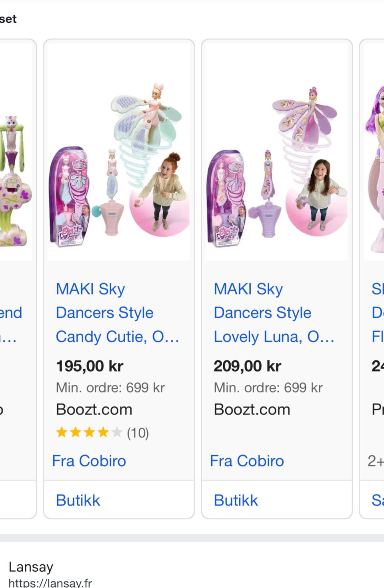Click Min. ordre text under 209,00 kr
The width and height of the screenshot is (384, 588).
pyautogui.click(x=268, y=388)
